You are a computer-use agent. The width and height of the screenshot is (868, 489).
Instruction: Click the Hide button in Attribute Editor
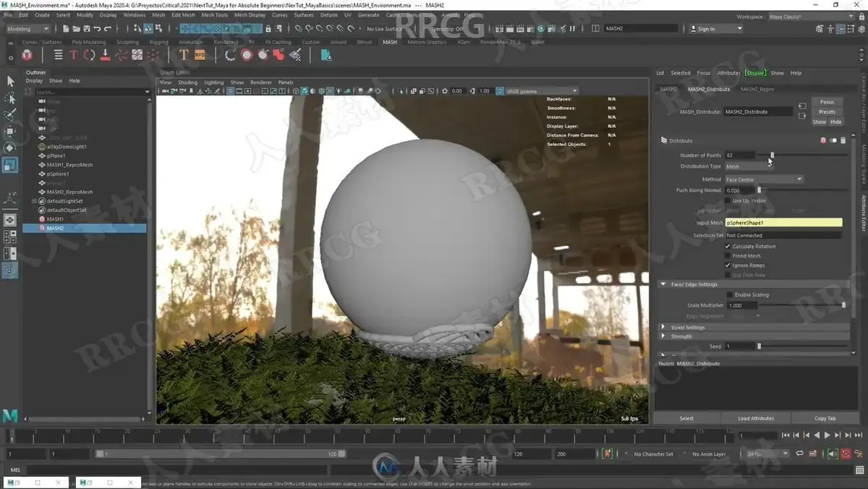(x=835, y=122)
